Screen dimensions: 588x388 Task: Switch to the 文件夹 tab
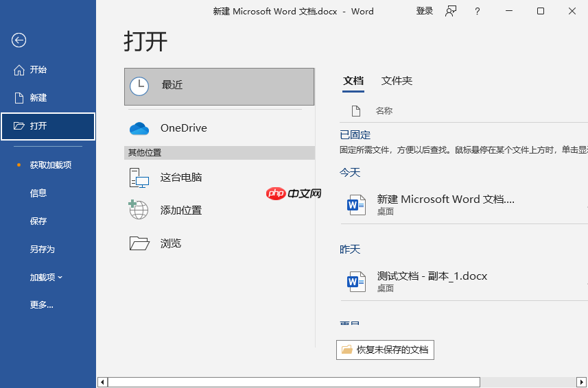[397, 81]
